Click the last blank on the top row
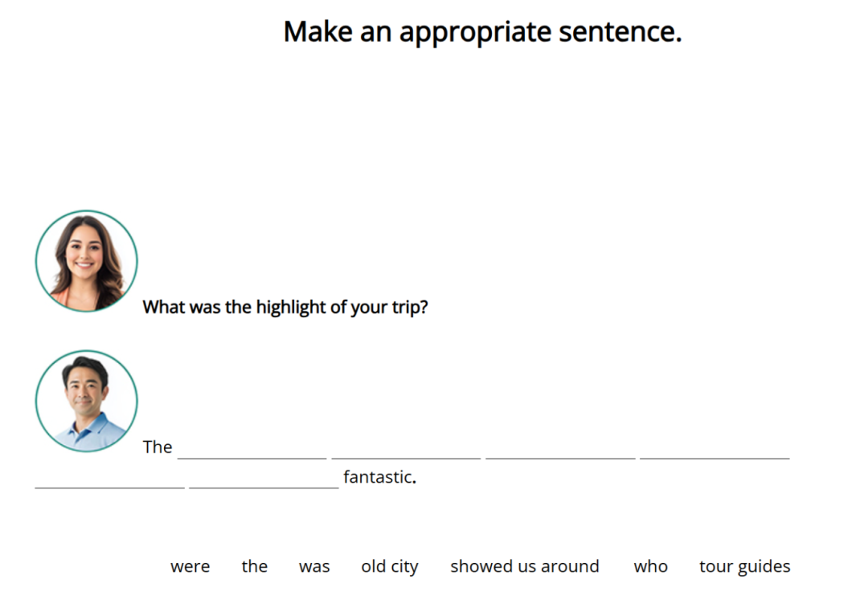 tap(714, 449)
